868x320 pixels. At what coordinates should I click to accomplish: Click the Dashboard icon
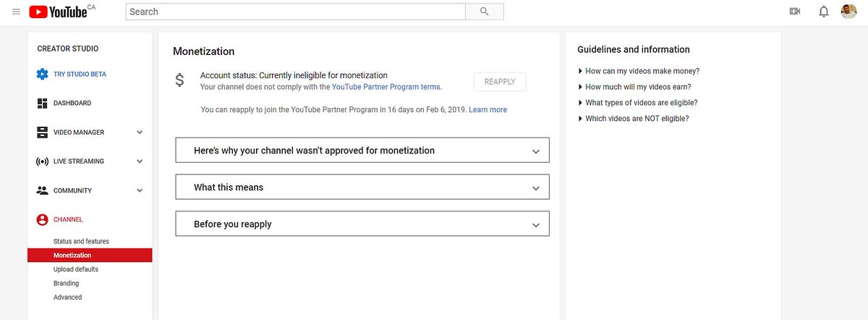click(x=42, y=103)
